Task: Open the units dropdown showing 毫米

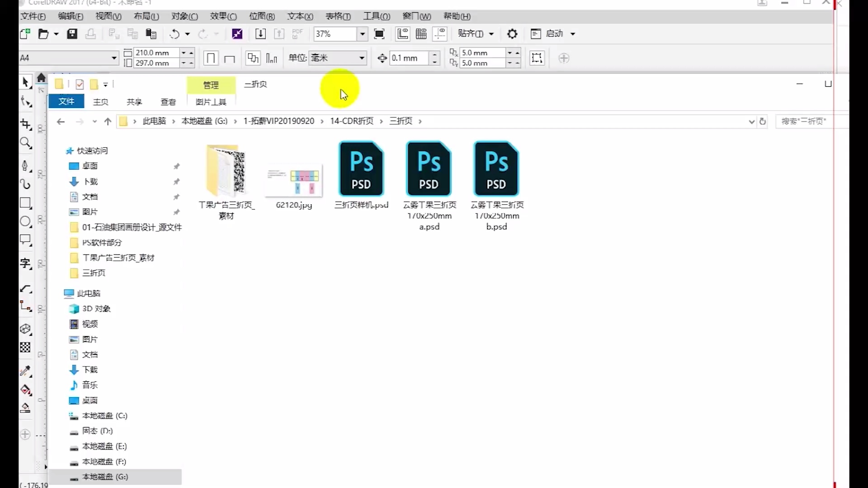Action: click(362, 58)
